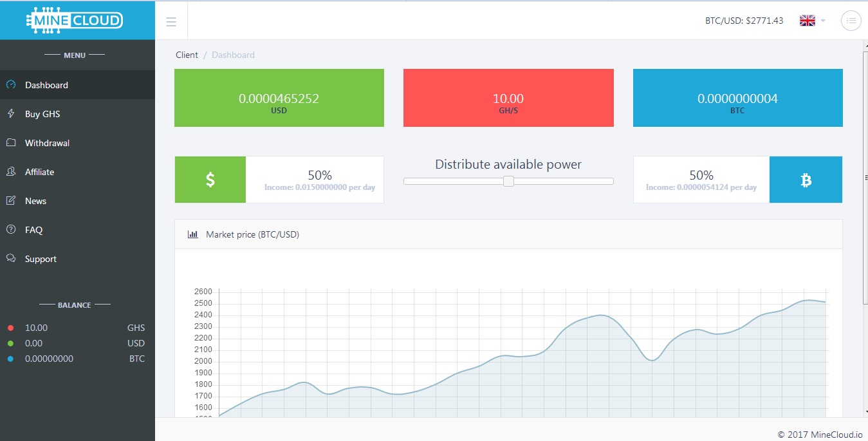868x441 pixels.
Task: Open the FAQ page
Action: click(77, 230)
